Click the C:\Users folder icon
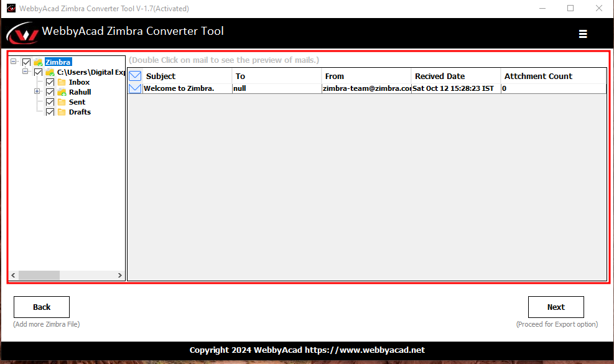This screenshot has width=614, height=364. tap(50, 72)
